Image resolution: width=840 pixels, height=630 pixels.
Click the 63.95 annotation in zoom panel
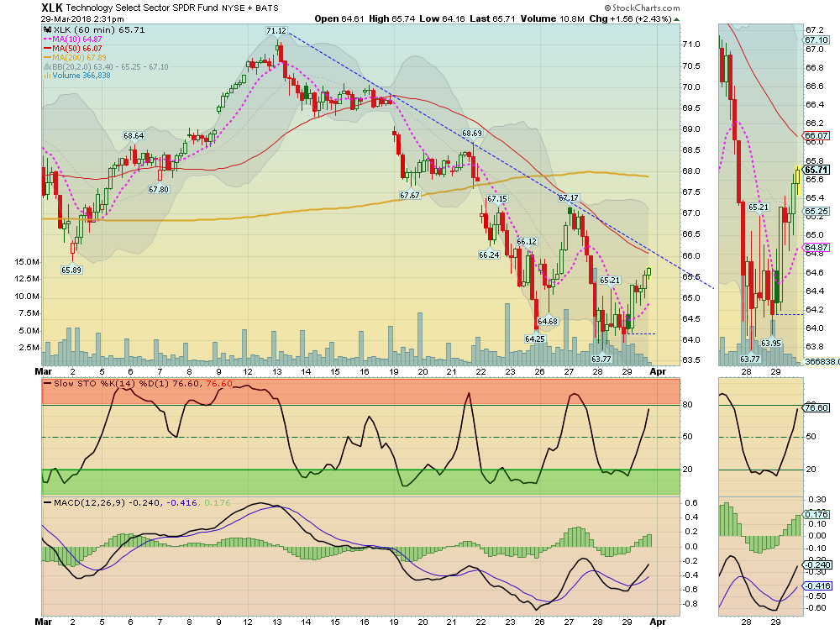click(771, 344)
